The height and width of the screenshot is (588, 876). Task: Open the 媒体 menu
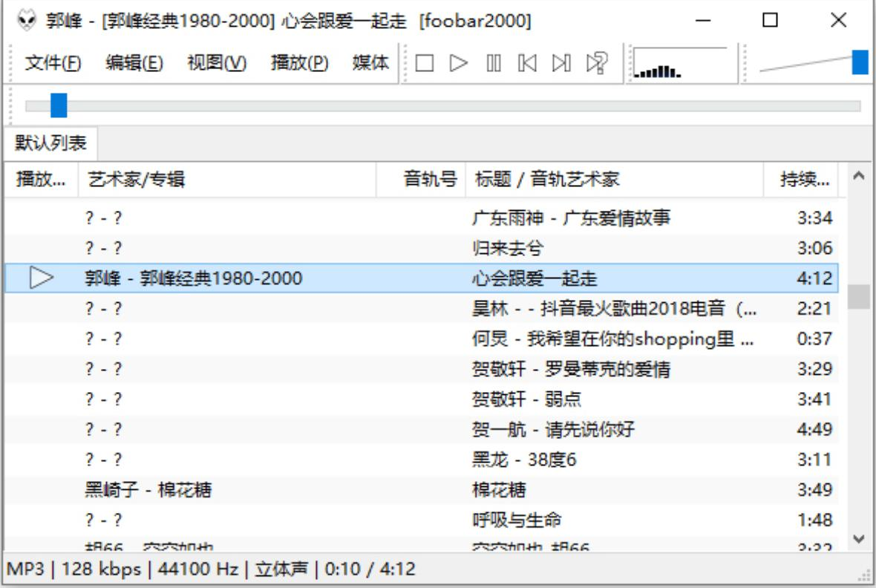coord(370,62)
